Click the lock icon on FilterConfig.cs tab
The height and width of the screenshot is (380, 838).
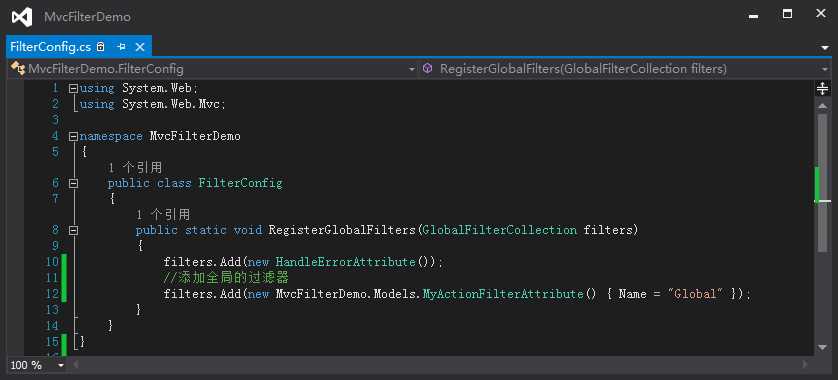[x=100, y=47]
